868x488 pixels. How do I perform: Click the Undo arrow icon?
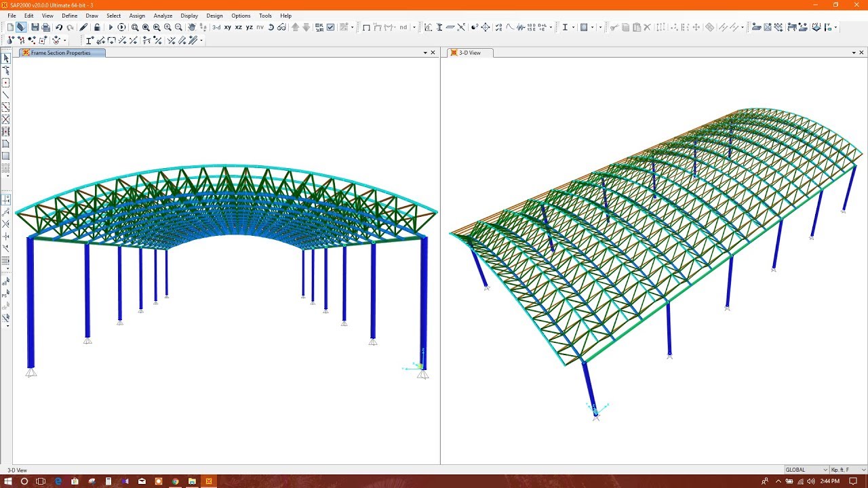tap(59, 27)
